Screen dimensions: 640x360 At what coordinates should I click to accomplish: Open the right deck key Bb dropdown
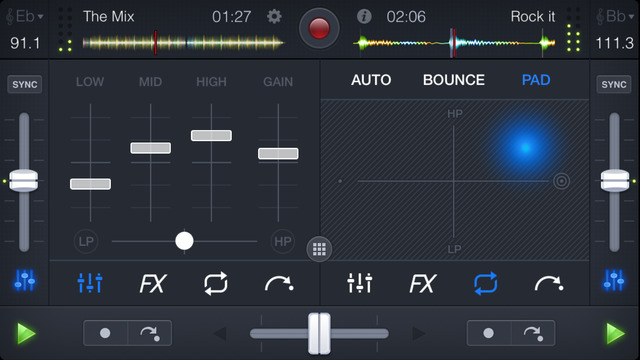coord(615,17)
